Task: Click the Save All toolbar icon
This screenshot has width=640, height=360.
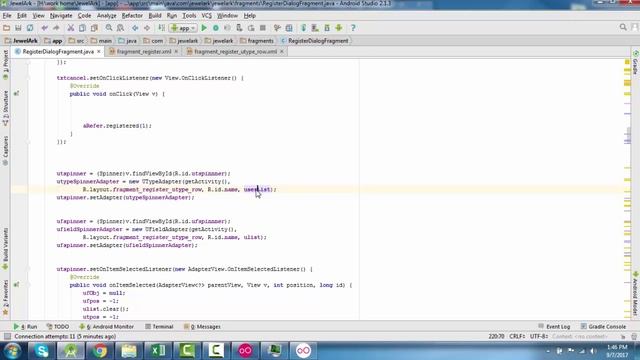Action: click(x=18, y=28)
